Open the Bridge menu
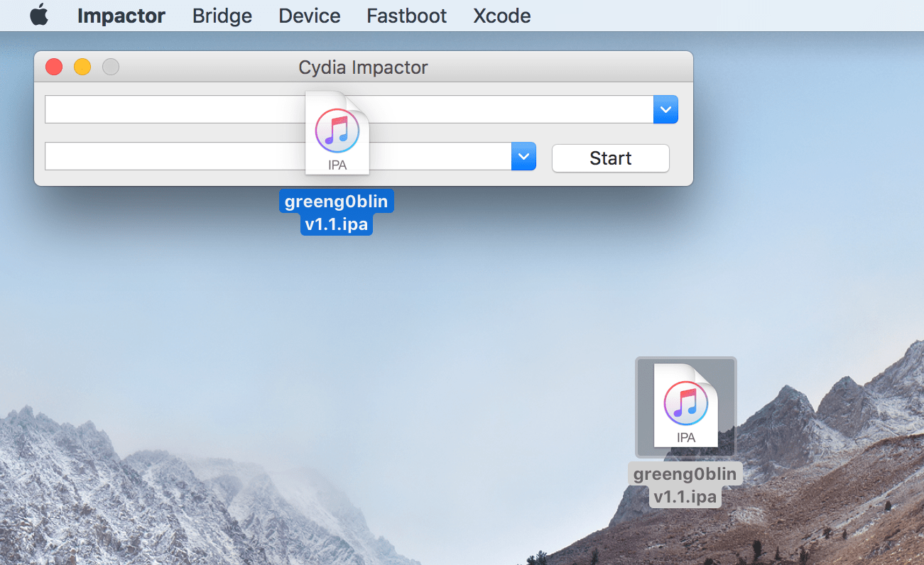The height and width of the screenshot is (565, 924). [x=222, y=16]
